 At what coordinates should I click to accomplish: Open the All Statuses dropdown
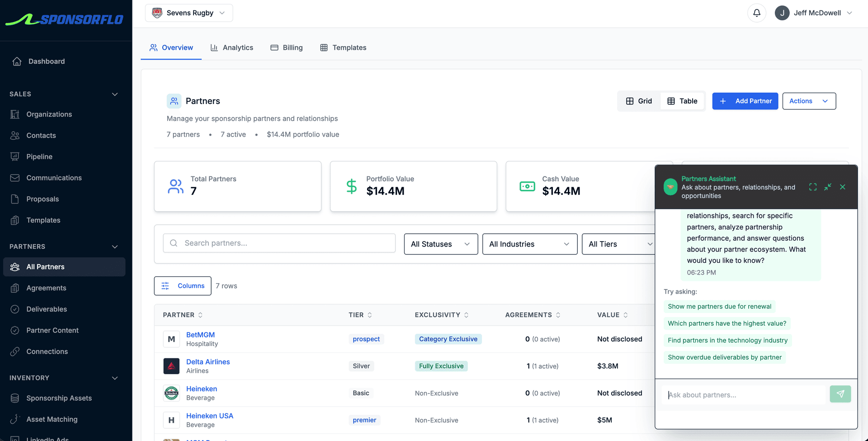[440, 244]
